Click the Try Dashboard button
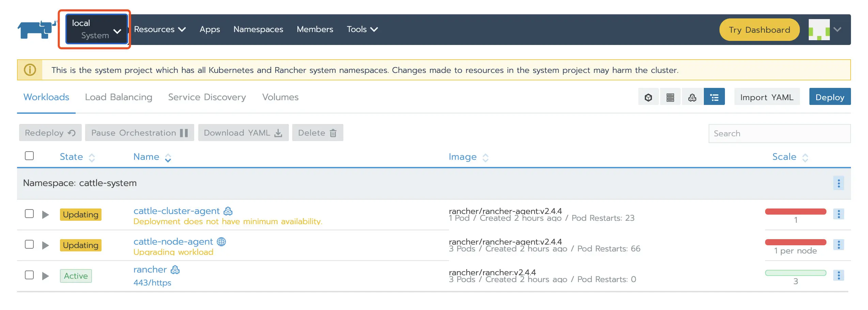Viewport: 868px width, 310px height. (759, 30)
